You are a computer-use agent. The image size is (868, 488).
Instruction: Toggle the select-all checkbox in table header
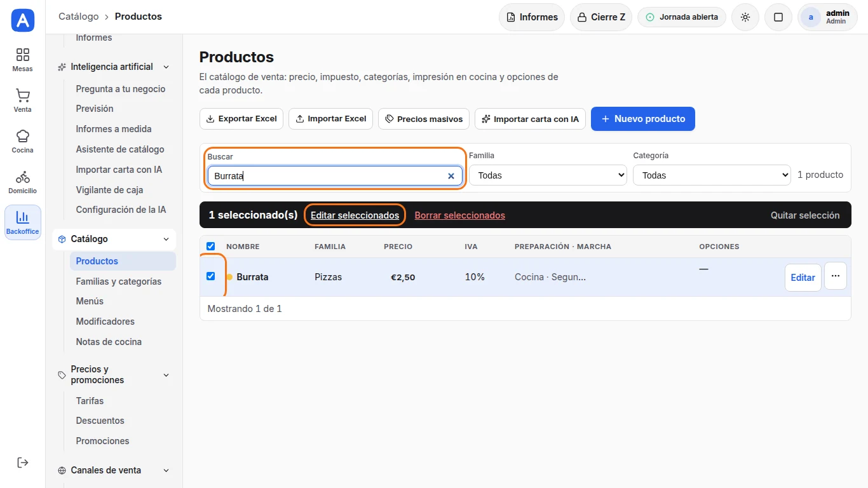tap(211, 247)
